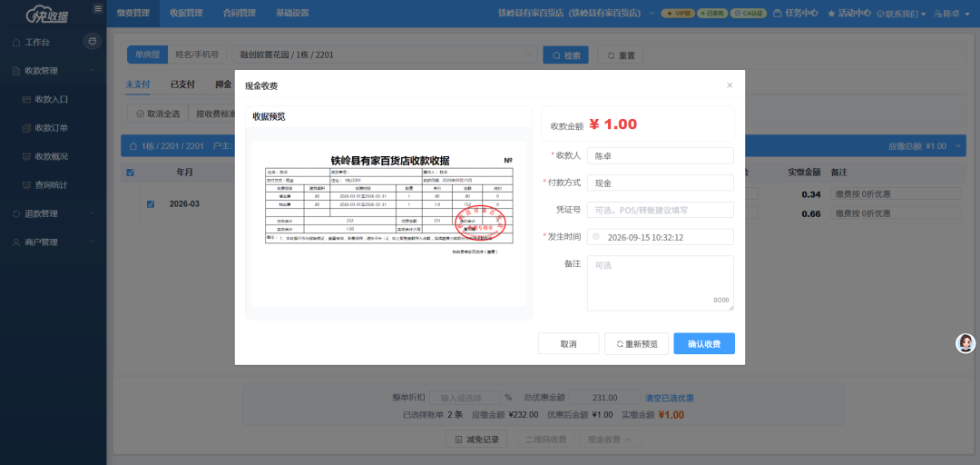Expand the 联系我们 dropdown
The image size is (980, 465).
(902, 13)
